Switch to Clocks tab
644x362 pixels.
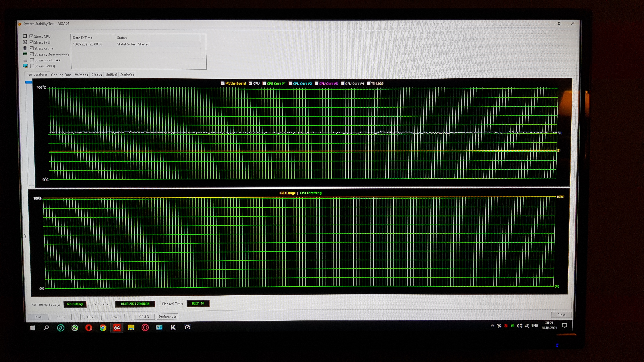(96, 75)
